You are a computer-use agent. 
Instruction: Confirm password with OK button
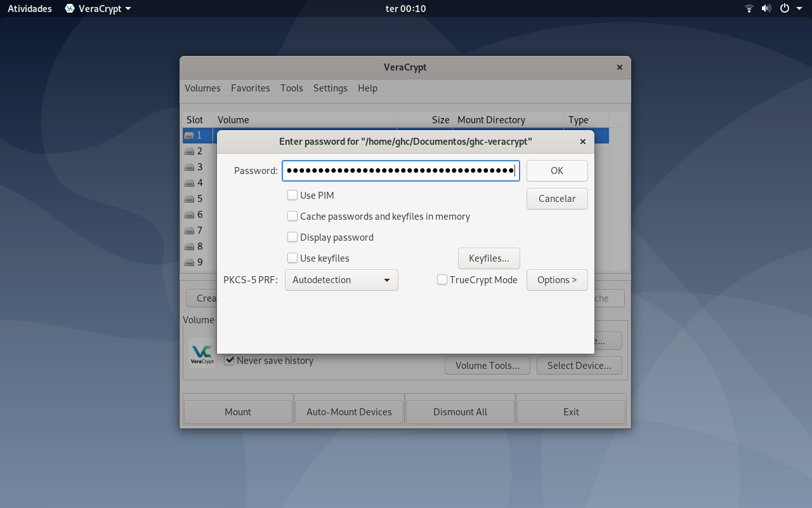[x=557, y=171]
